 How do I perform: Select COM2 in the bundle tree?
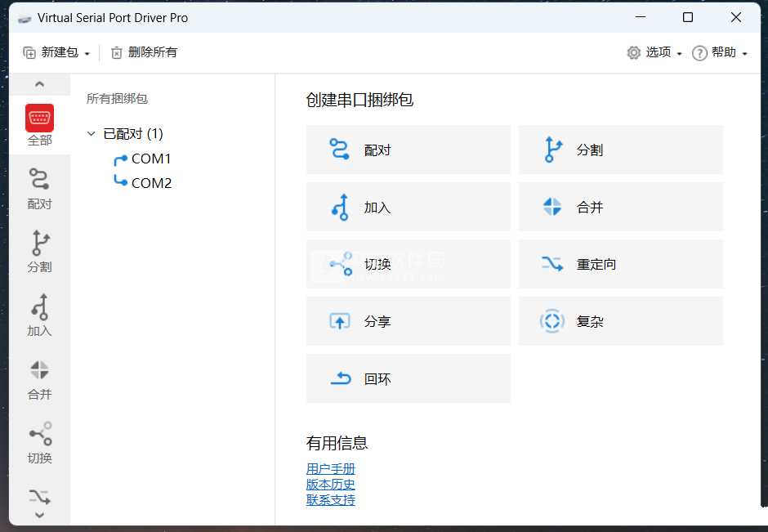[151, 183]
